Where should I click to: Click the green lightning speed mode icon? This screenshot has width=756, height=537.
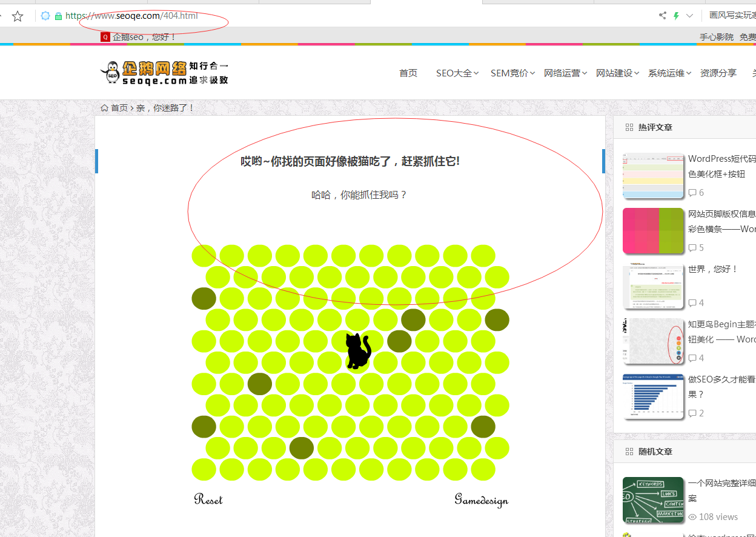click(676, 16)
